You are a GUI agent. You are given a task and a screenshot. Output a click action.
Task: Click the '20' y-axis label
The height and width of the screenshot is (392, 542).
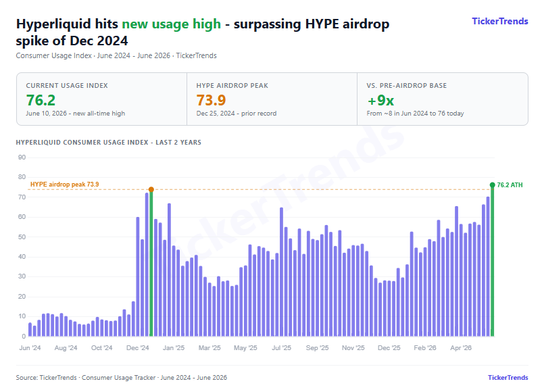(x=22, y=296)
